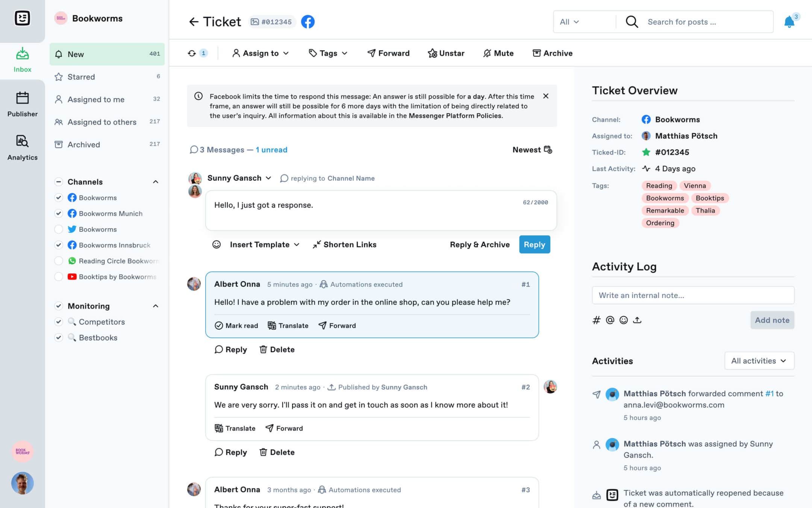Toggle Bookworms Innsbruck channel checkbox
This screenshot has width=812, height=508.
pos(58,245)
